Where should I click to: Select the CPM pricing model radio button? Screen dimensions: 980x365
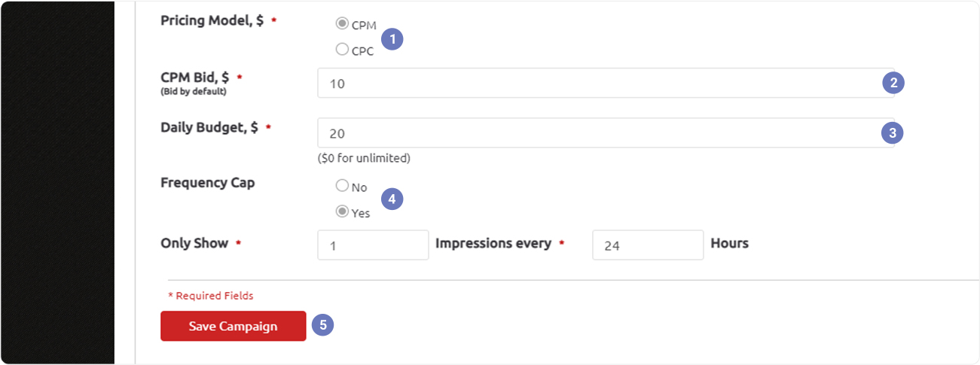(343, 23)
